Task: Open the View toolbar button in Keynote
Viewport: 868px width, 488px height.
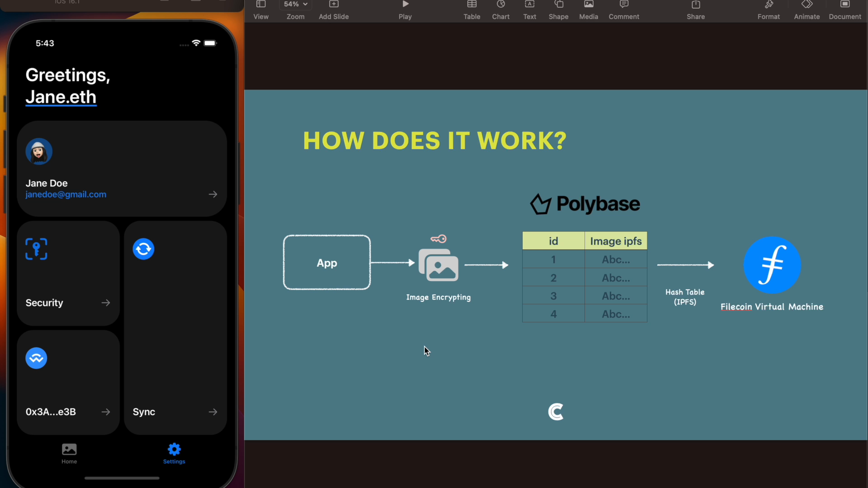Action: point(261,10)
